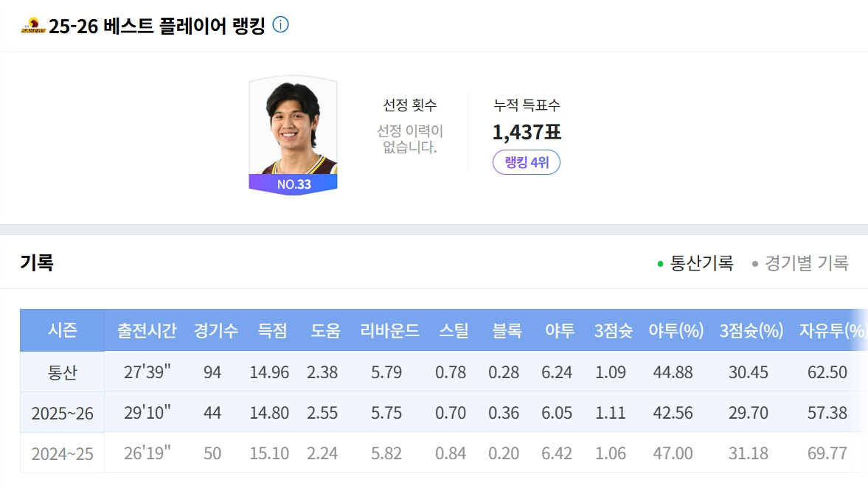The width and height of the screenshot is (868, 488).
Task: Click the 랭킹 4위 badge button
Action: [x=527, y=162]
